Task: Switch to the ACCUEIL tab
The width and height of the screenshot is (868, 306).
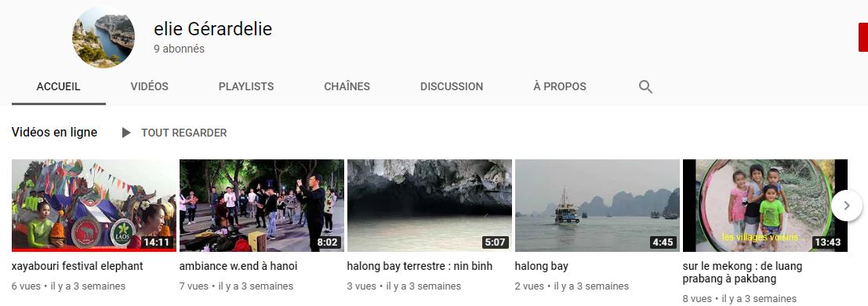Action: (x=59, y=86)
